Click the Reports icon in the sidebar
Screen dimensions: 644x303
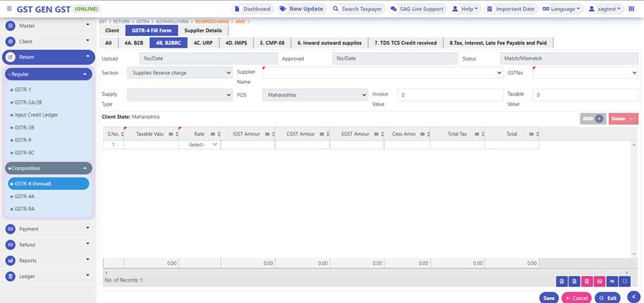(11, 260)
